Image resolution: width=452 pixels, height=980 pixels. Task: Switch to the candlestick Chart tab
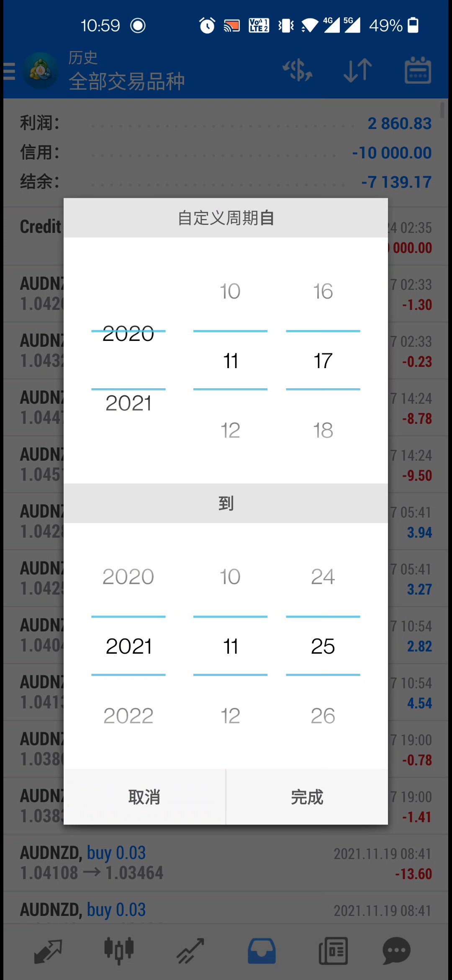click(x=119, y=951)
